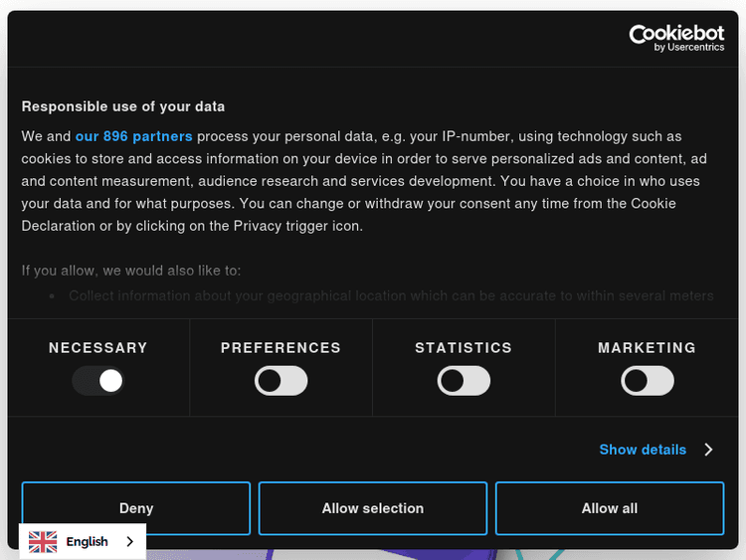Accept cookies with Allow all button
This screenshot has height=560, width=746.
[x=610, y=508]
